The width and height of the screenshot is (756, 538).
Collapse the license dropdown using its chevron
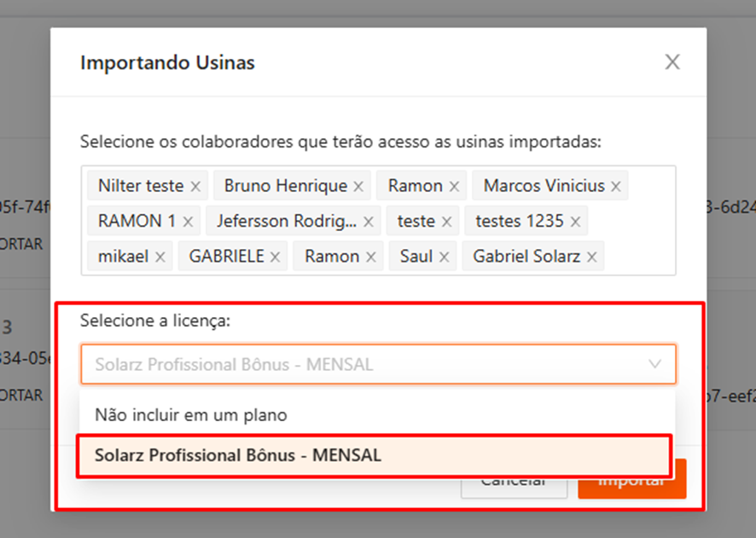(x=654, y=364)
